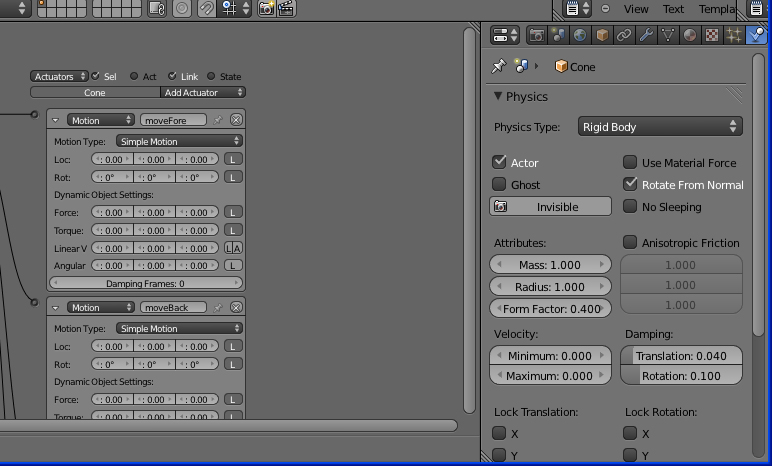Open moveBack actuator type Motion dropdown
Viewport: 772px width, 466px height.
coord(100,307)
